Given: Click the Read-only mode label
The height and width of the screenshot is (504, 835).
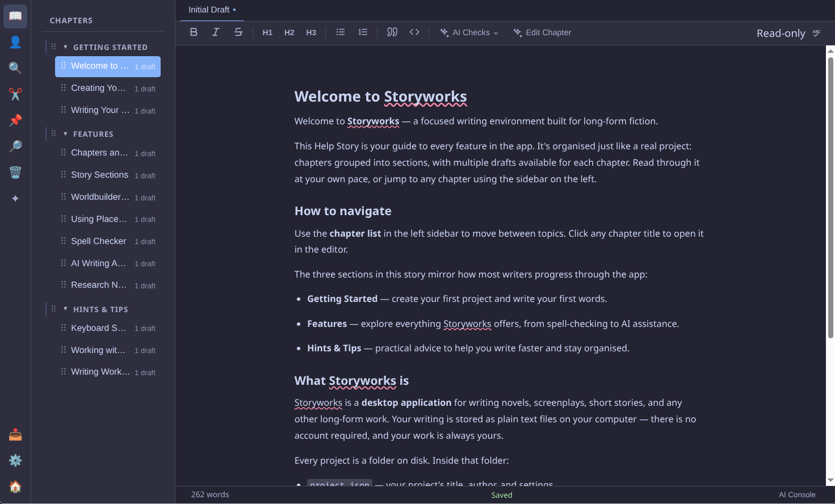Looking at the screenshot, I should click(781, 33).
